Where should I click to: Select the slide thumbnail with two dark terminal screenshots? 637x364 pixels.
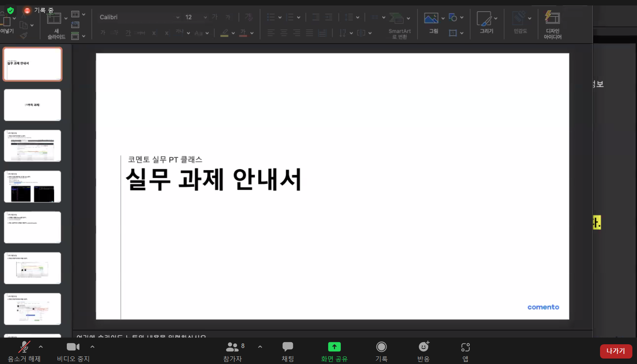[x=32, y=186]
